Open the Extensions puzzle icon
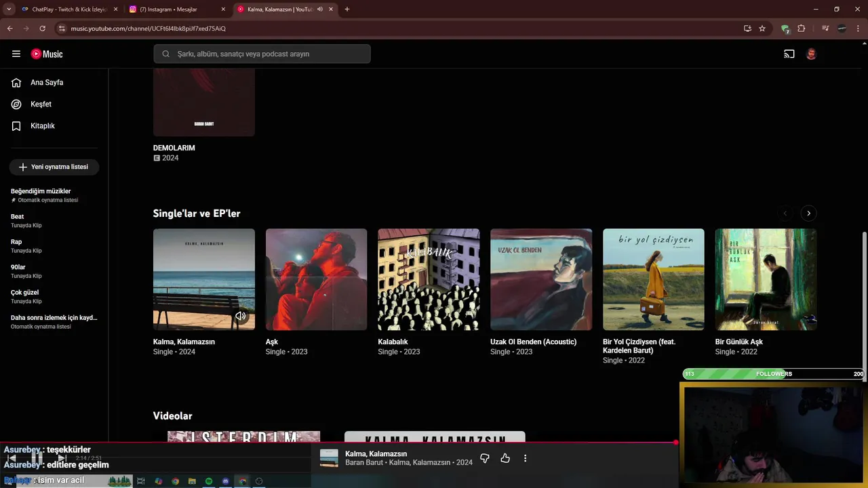868x488 pixels. coord(802,28)
